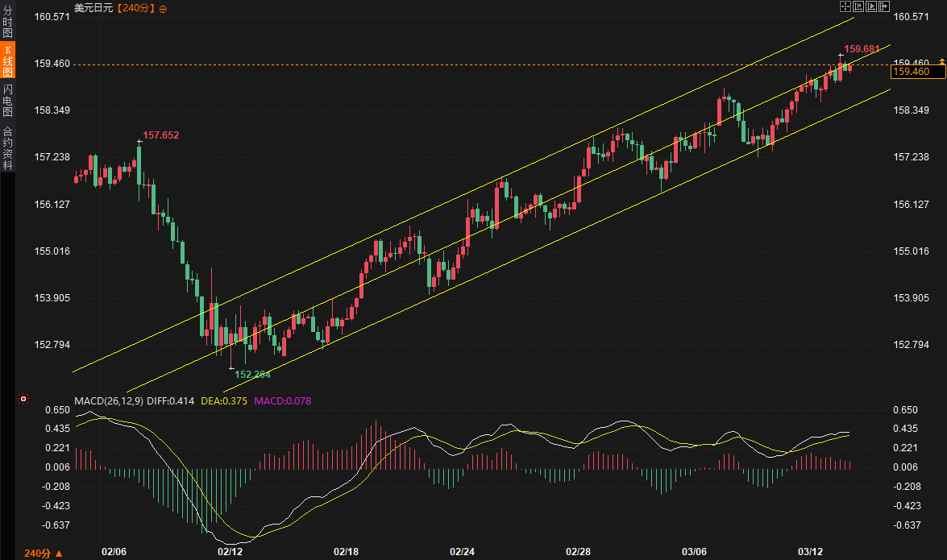Click the right axis 160.571 price label
The height and width of the screenshot is (560, 947).
click(912, 16)
